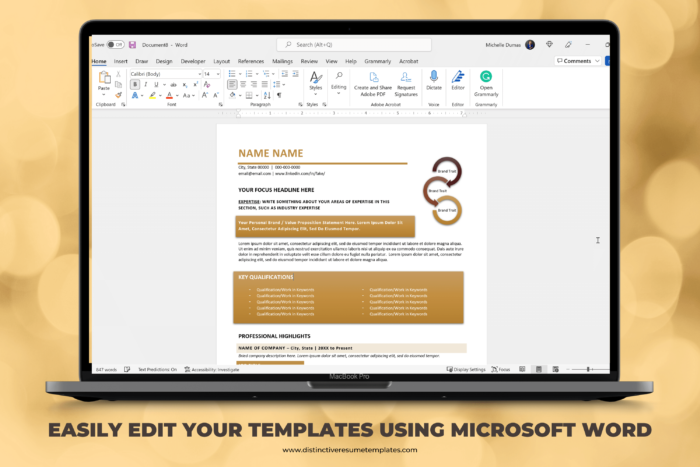
Task: Click the purple Save icon
Action: [x=132, y=45]
